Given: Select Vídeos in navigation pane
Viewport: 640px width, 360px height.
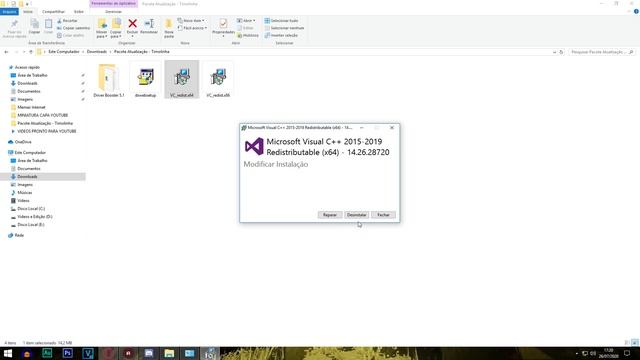Looking at the screenshot, I should coord(23,200).
